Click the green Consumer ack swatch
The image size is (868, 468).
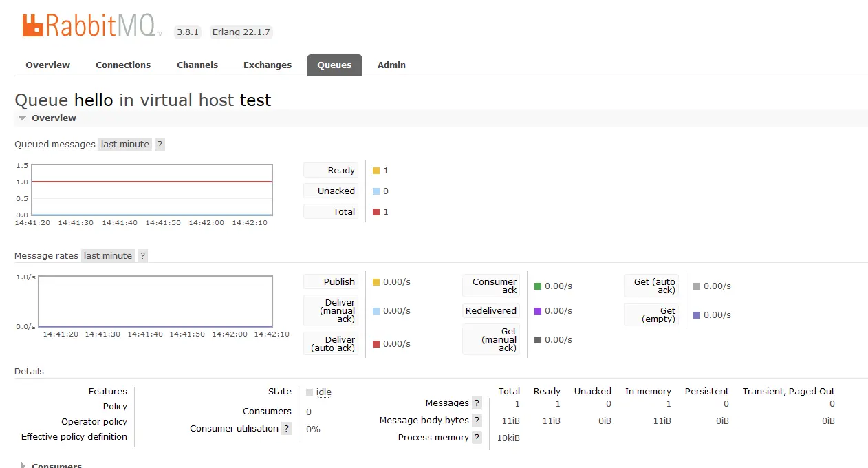click(538, 286)
